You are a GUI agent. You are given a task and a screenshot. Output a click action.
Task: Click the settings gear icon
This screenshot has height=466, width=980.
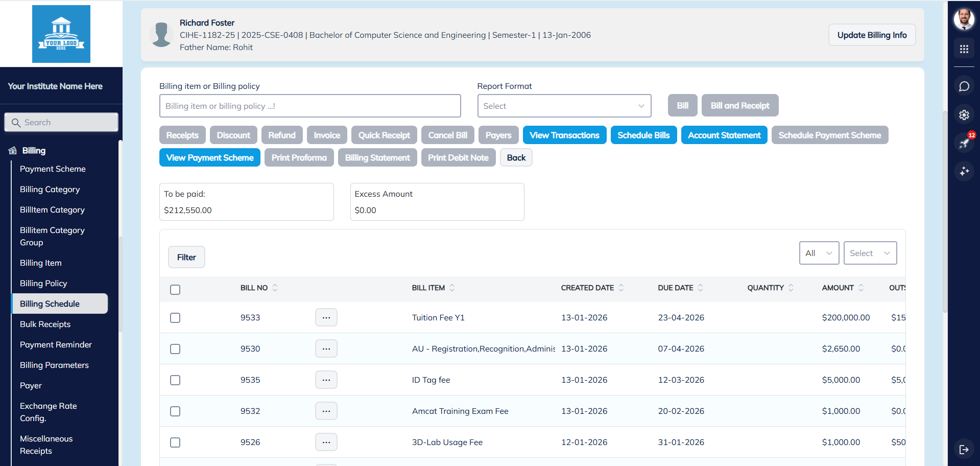pos(964,115)
